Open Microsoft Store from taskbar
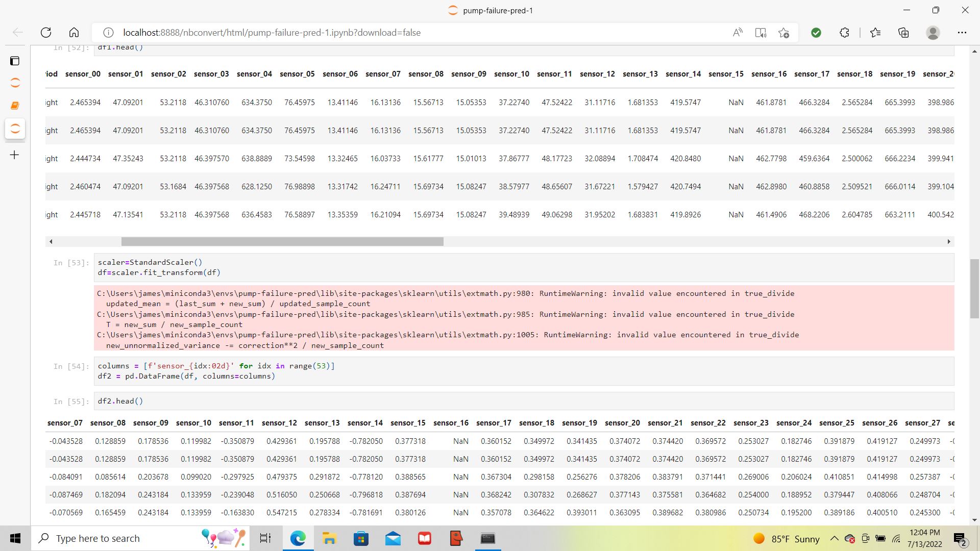 [x=361, y=538]
